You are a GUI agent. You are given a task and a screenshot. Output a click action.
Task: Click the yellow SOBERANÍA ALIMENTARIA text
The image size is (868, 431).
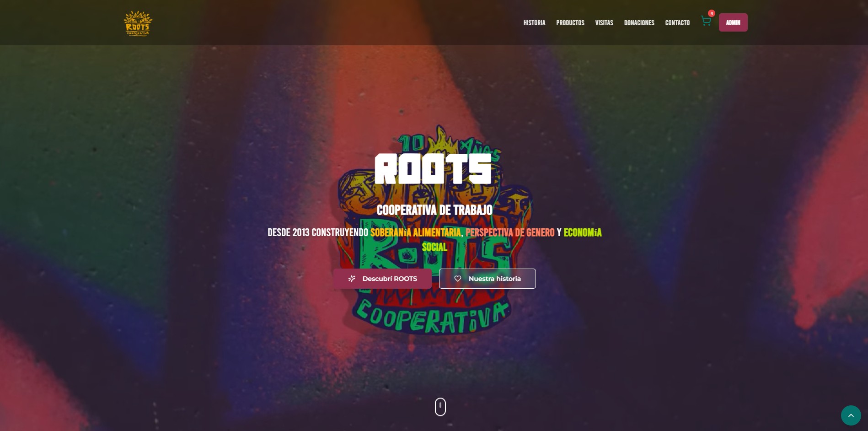click(415, 232)
